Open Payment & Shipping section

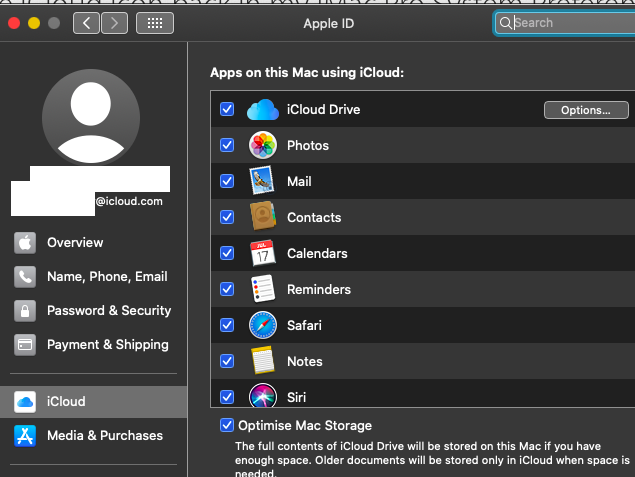pos(93,345)
